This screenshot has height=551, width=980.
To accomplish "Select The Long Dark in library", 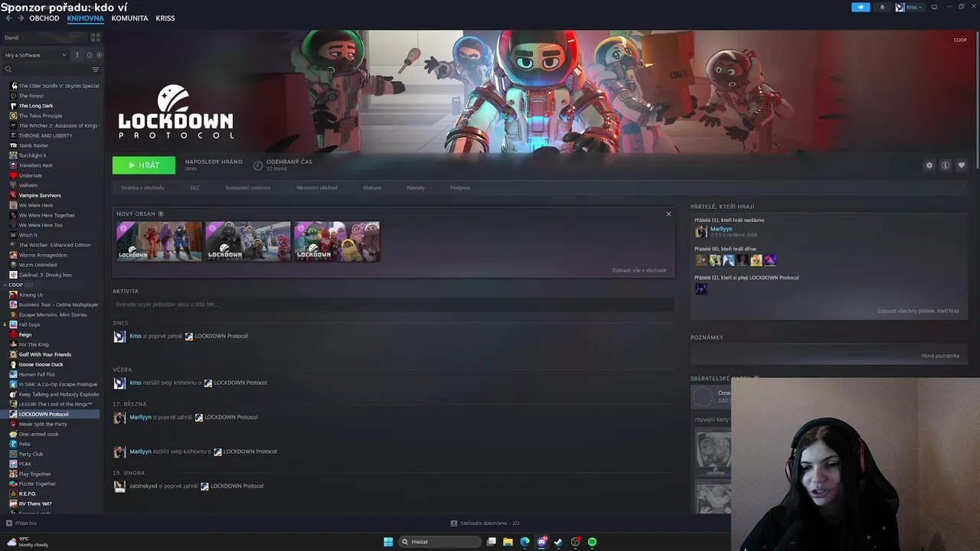I will (36, 106).
